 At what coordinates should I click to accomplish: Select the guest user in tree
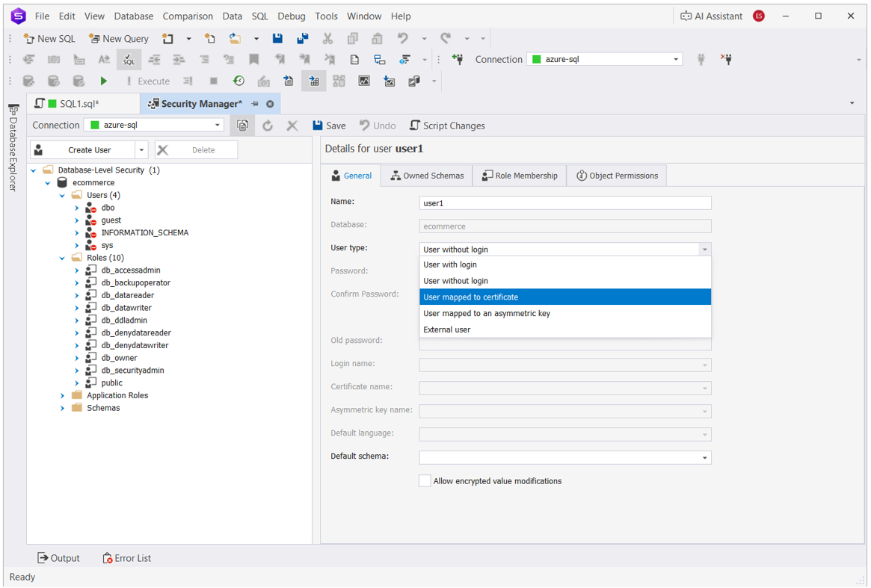pyautogui.click(x=111, y=220)
